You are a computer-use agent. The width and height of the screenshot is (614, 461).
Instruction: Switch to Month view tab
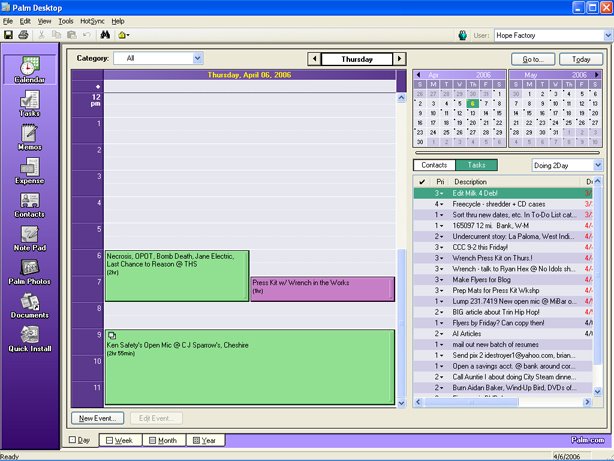coord(164,440)
